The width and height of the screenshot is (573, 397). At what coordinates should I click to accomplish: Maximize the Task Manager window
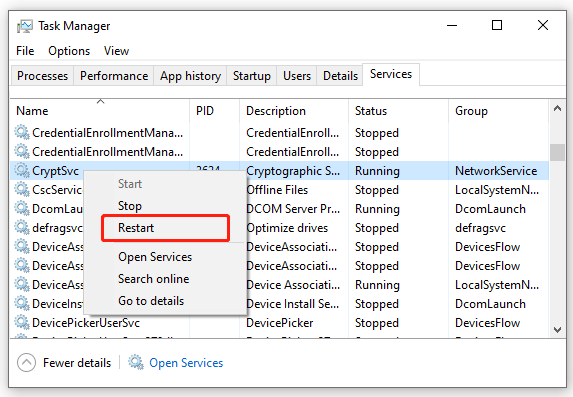(x=497, y=25)
